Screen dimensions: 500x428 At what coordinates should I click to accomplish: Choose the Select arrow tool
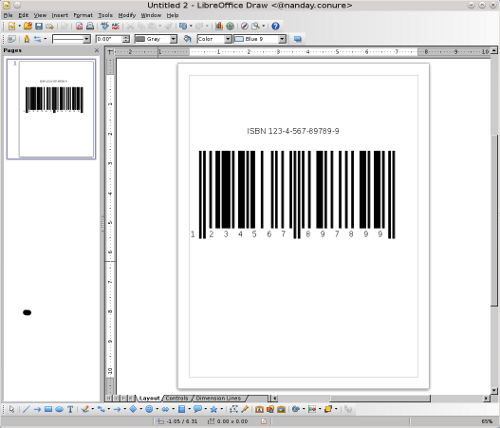point(12,409)
